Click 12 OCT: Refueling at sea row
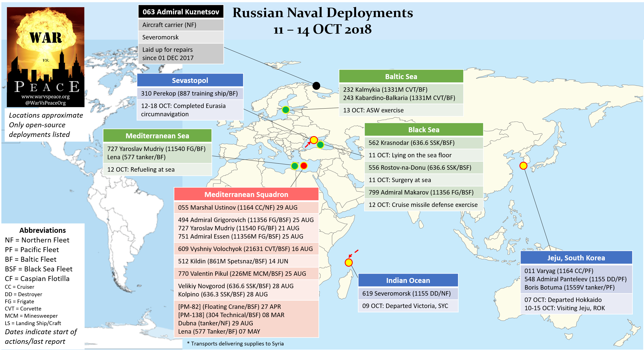 pyautogui.click(x=157, y=169)
